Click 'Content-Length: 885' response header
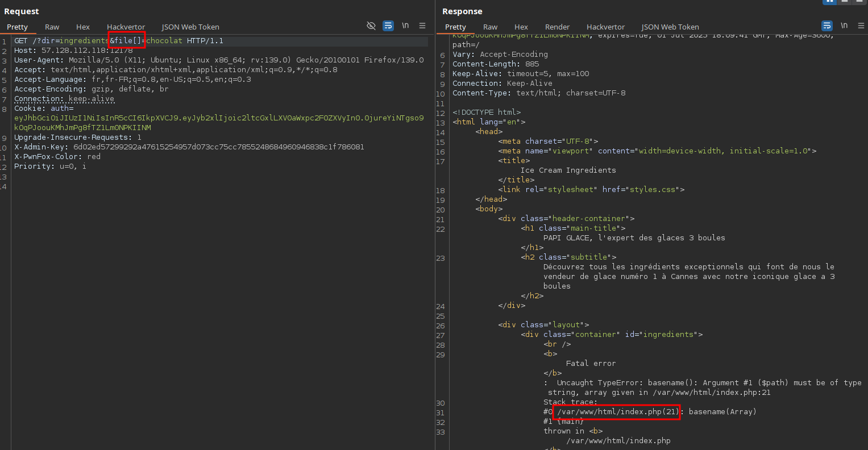The image size is (868, 450). [x=496, y=64]
